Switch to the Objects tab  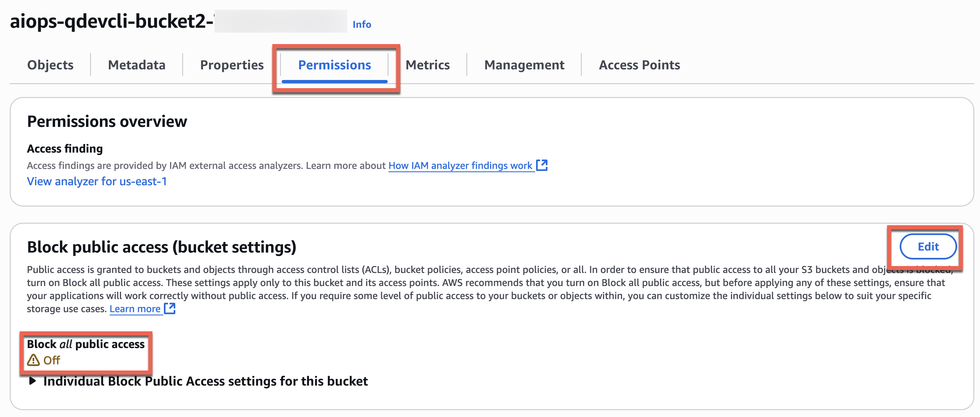[50, 64]
